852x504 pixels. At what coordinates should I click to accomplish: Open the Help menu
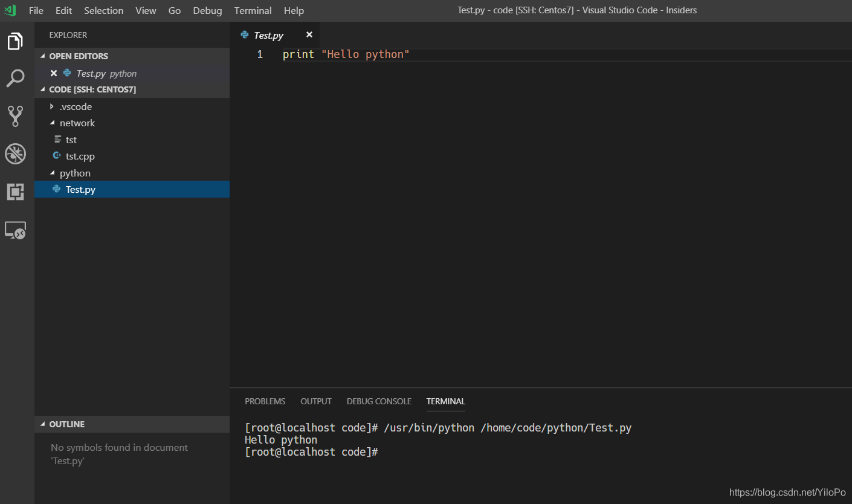pyautogui.click(x=294, y=10)
